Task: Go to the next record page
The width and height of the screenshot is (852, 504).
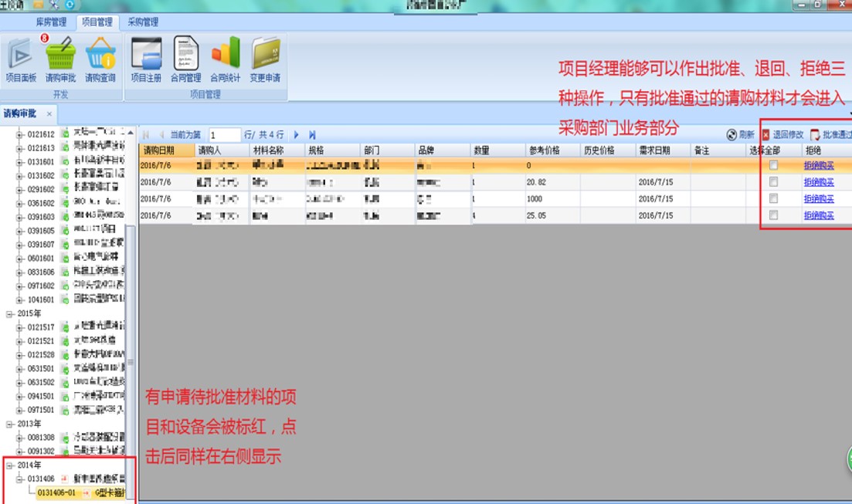Action: tap(296, 135)
